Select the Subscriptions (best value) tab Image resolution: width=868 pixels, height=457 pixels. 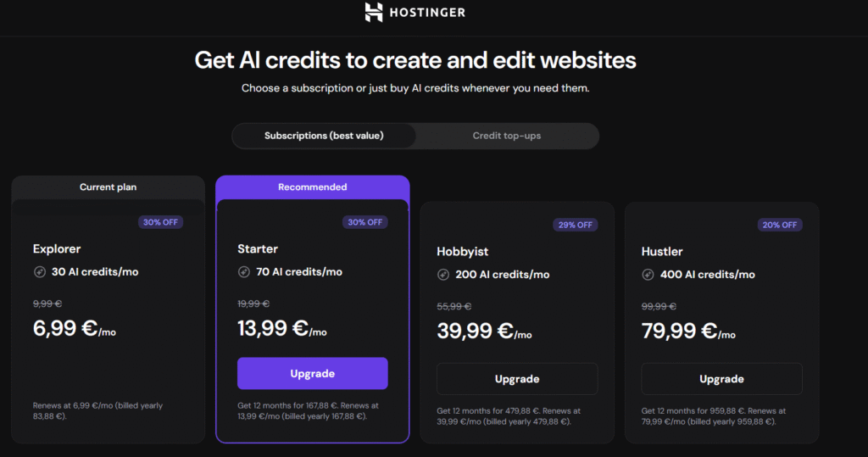click(x=324, y=136)
